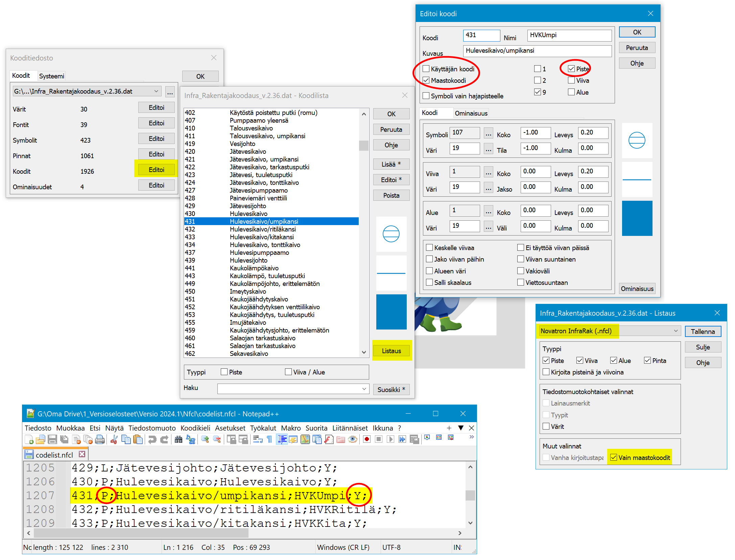Click the Find binoculars icon
The image size is (735, 560).
tap(179, 439)
